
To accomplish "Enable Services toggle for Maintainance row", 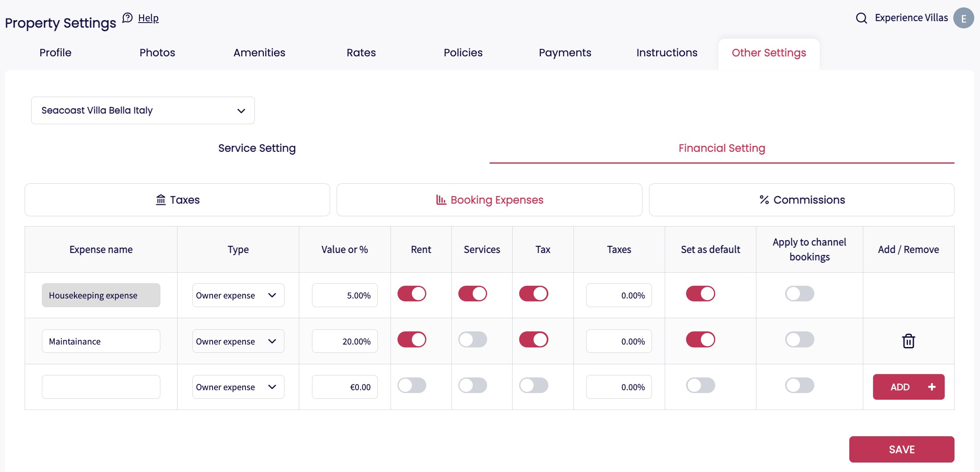I will pyautogui.click(x=472, y=340).
